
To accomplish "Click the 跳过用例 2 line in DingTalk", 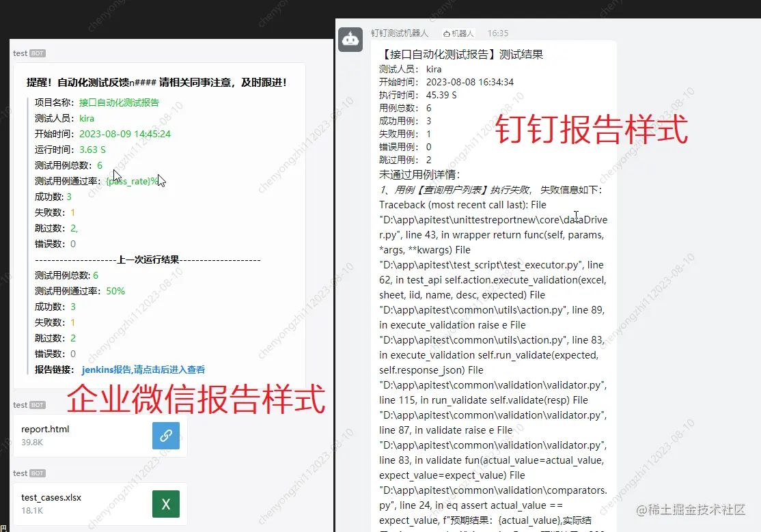I will (x=405, y=160).
